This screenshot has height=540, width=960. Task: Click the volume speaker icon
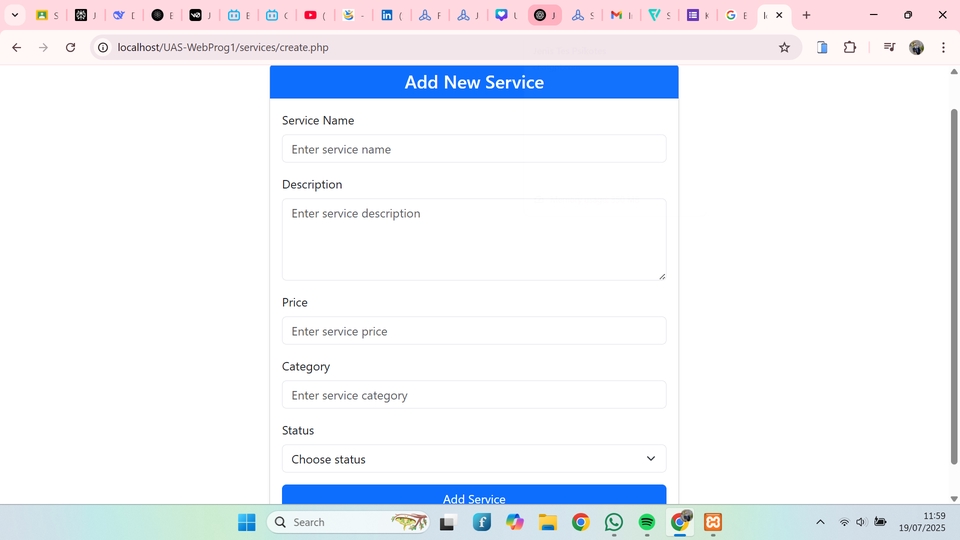click(x=861, y=522)
